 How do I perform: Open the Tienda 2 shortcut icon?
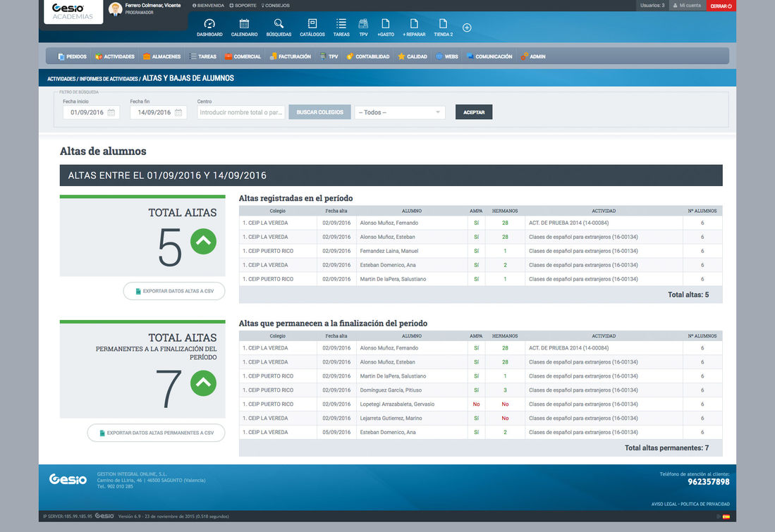(444, 27)
